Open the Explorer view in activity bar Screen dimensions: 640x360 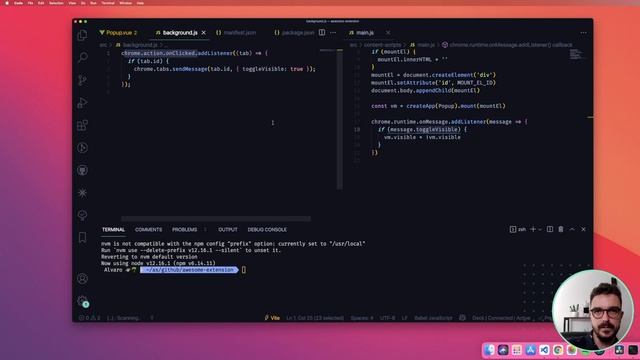pyautogui.click(x=82, y=36)
